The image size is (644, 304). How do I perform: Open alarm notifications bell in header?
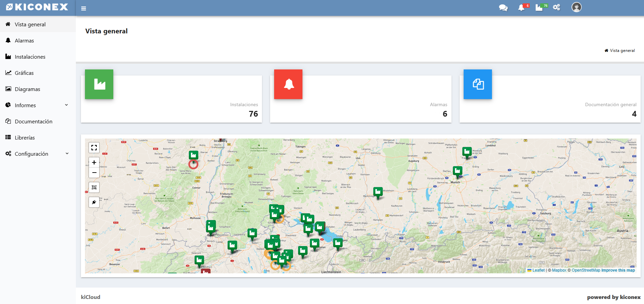(522, 8)
